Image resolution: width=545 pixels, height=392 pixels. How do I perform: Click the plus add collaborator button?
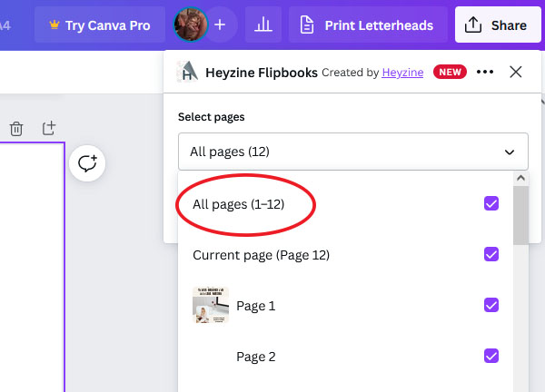220,25
